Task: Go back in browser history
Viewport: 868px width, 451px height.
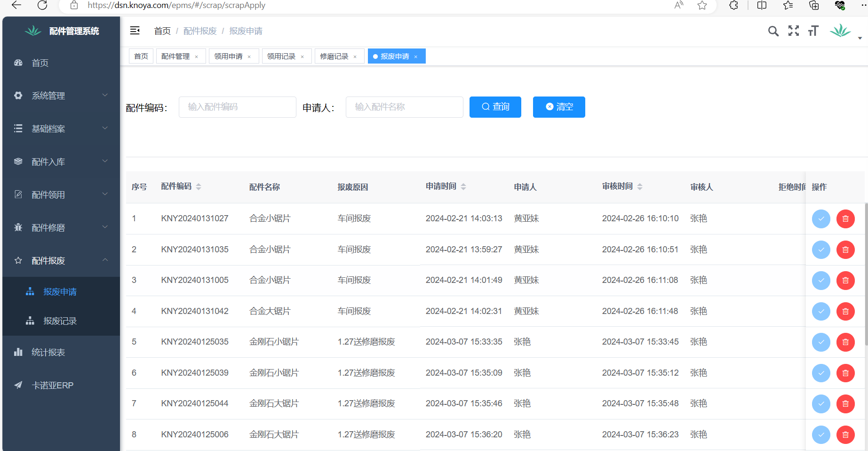Action: (x=16, y=5)
